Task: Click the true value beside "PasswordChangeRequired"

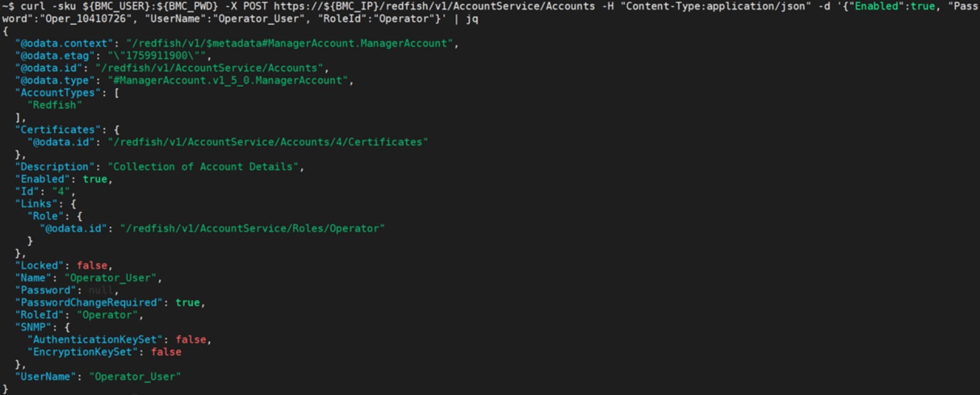Action: (x=188, y=303)
